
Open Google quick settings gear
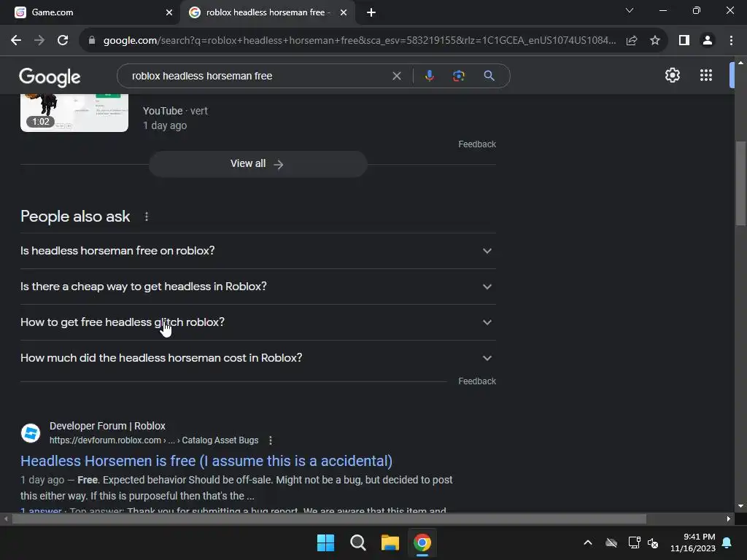(672, 75)
